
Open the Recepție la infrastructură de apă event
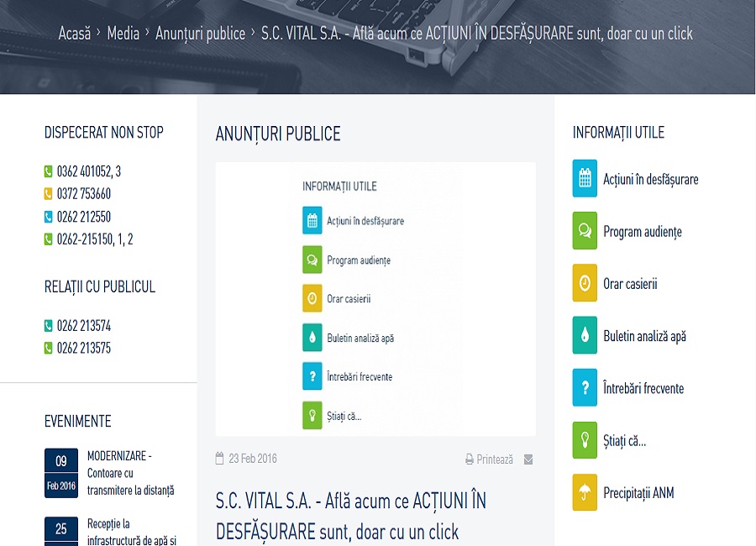tap(132, 532)
